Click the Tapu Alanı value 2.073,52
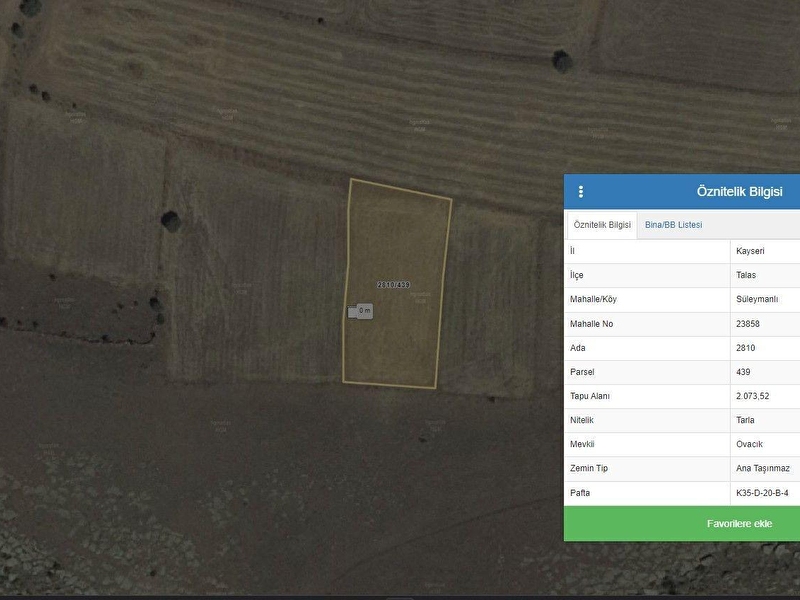The width and height of the screenshot is (800, 600). pos(753,396)
